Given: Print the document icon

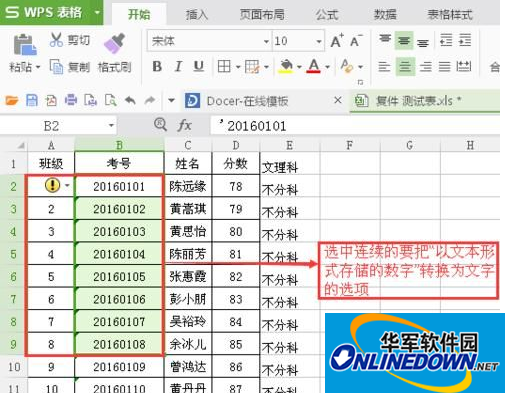Looking at the screenshot, I should pos(71,100).
